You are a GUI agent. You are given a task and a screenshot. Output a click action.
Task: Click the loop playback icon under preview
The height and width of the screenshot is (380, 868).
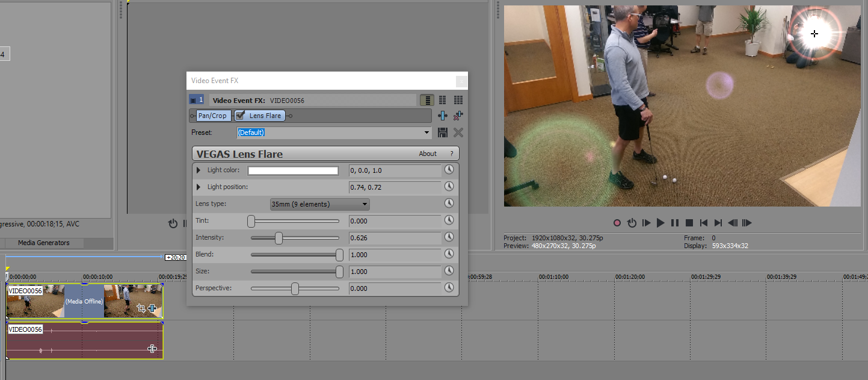point(632,223)
